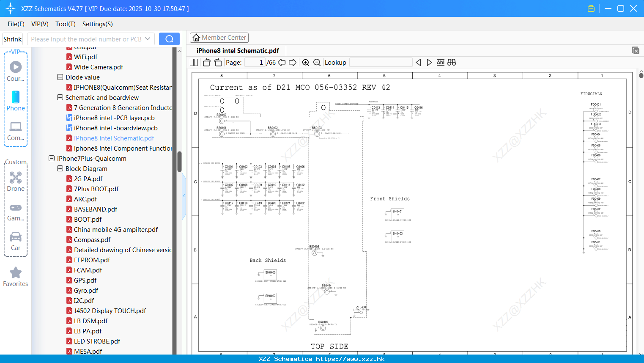Open I2C.pdf
The image size is (644, 363).
click(x=84, y=301)
